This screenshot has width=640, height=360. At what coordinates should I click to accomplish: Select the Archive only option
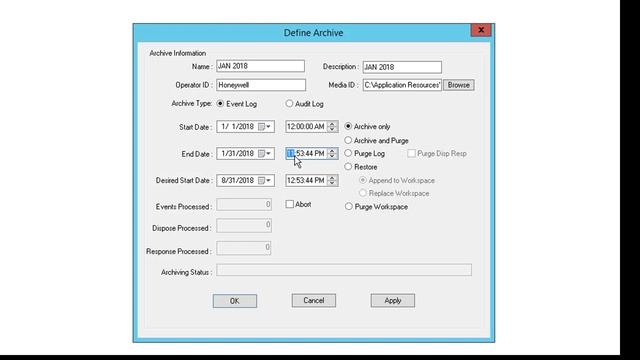[x=348, y=127]
